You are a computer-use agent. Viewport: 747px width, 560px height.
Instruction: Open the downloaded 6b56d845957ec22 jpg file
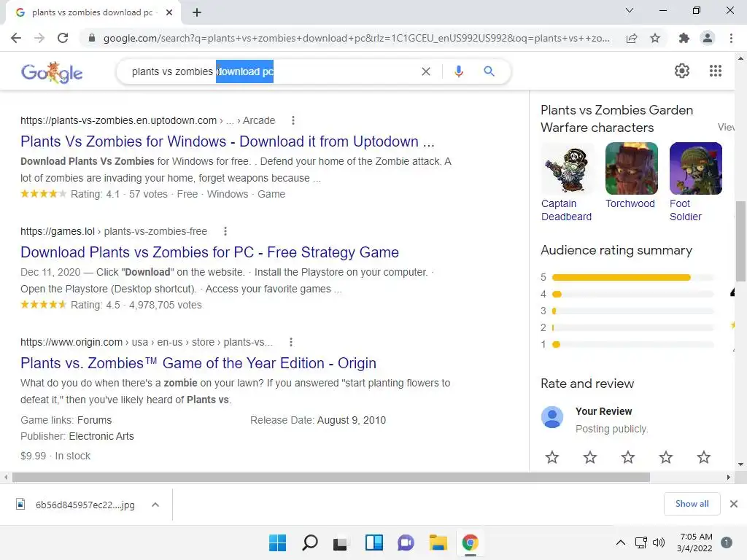tap(76, 505)
